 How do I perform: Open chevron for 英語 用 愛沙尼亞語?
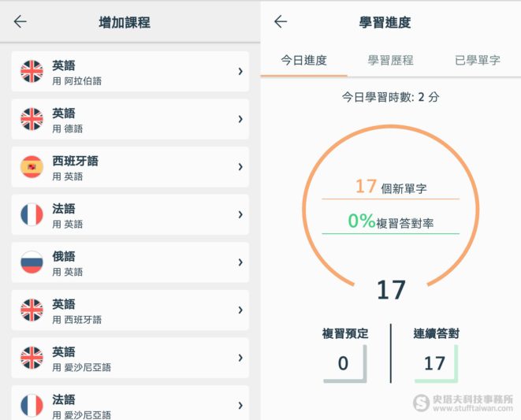click(x=240, y=358)
